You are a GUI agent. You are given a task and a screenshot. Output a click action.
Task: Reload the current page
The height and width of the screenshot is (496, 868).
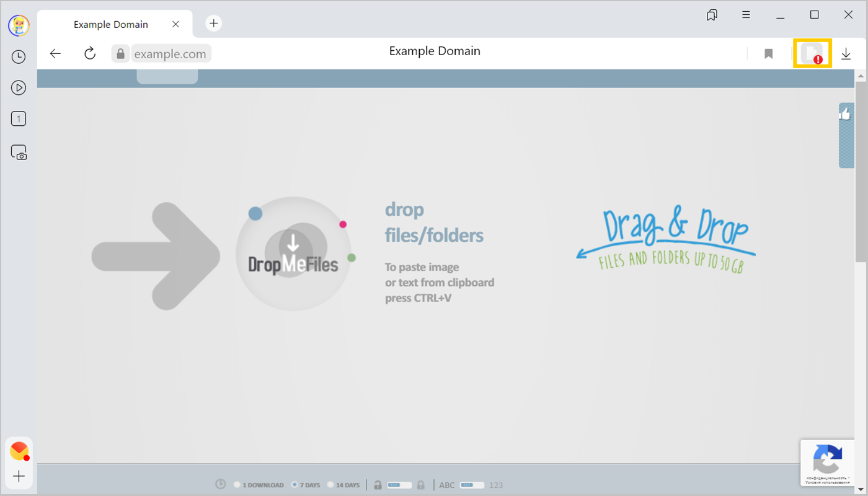point(90,53)
